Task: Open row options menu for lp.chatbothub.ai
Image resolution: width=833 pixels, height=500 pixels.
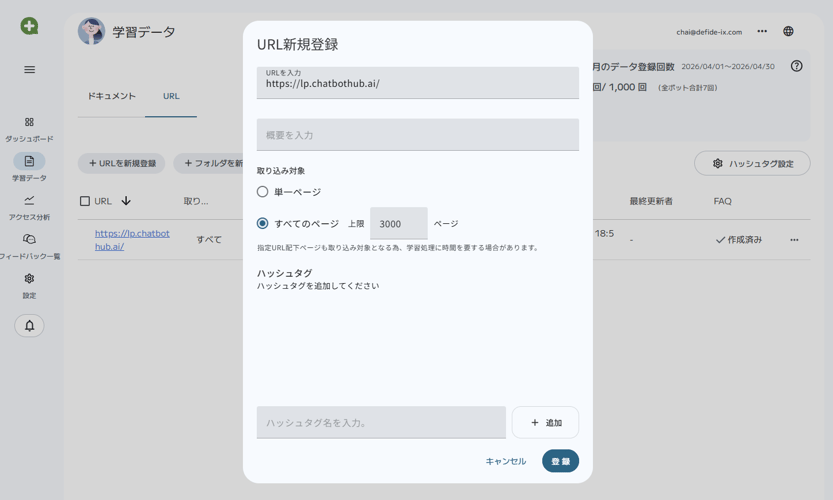Action: pos(794,240)
